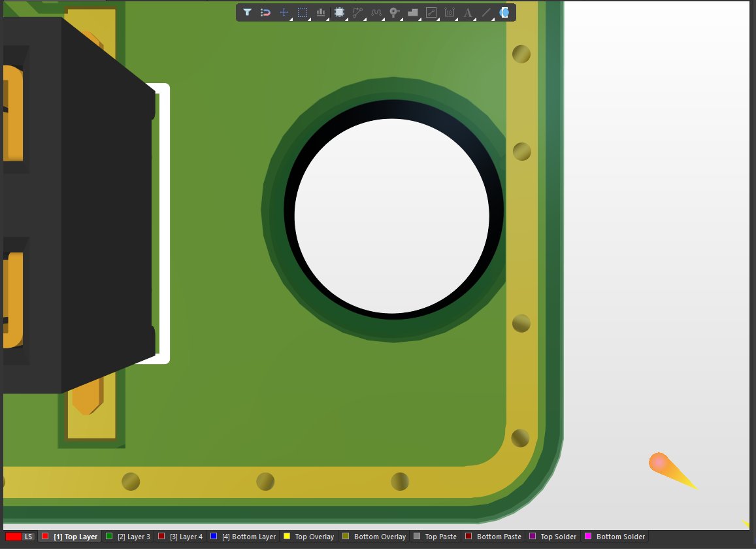The width and height of the screenshot is (756, 549).
Task: Select the Place Line tool
Action: (486, 12)
